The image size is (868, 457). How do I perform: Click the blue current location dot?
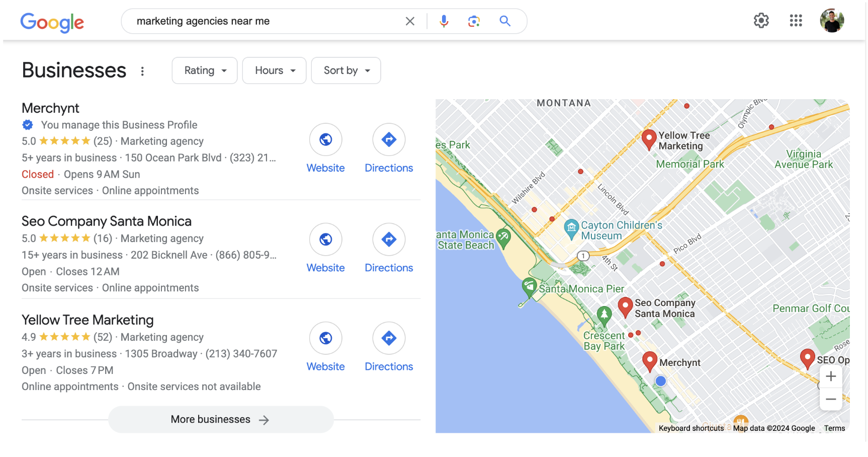[x=661, y=381]
